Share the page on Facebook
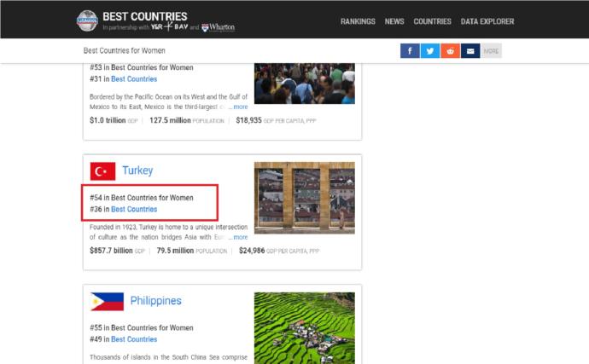This screenshot has height=364, width=589. (410, 51)
